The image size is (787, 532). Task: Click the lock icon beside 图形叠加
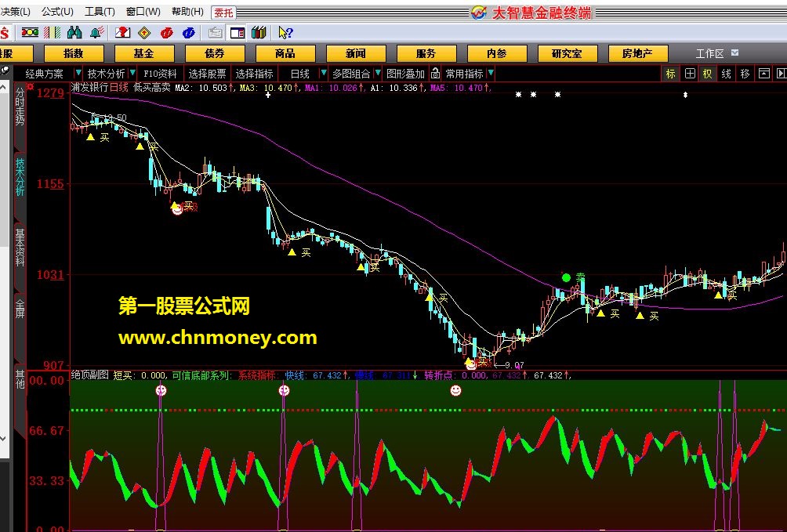tap(435, 74)
